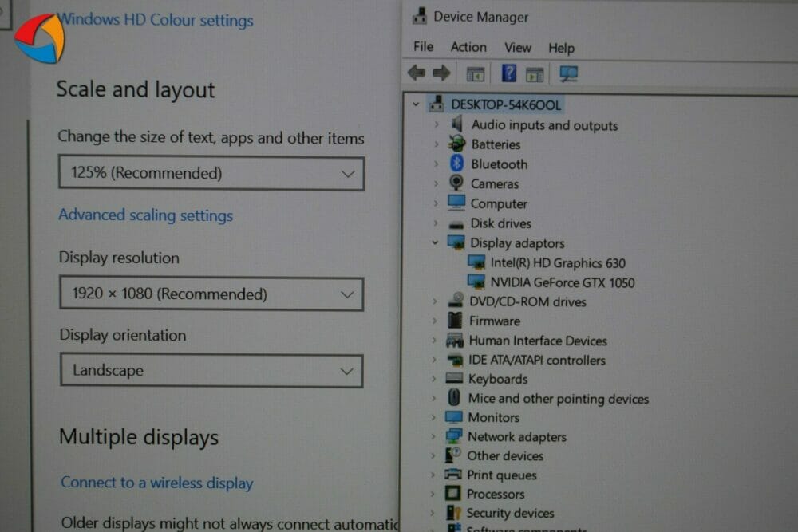Click the Network adapters icon

point(453,435)
